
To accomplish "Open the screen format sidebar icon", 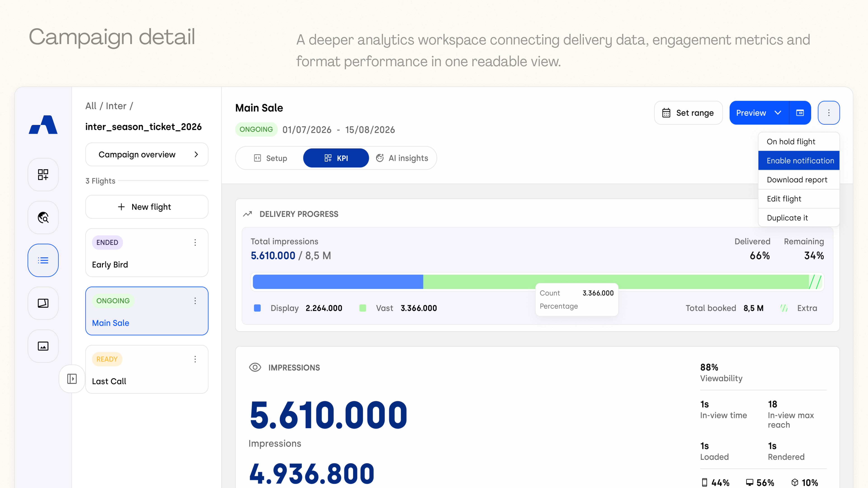I will pos(43,303).
